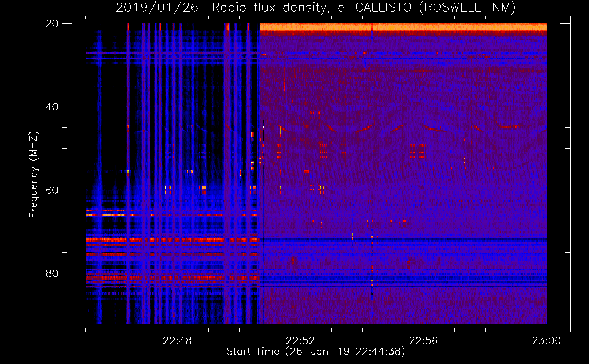Click the '22:56' time tick label

pos(423,341)
